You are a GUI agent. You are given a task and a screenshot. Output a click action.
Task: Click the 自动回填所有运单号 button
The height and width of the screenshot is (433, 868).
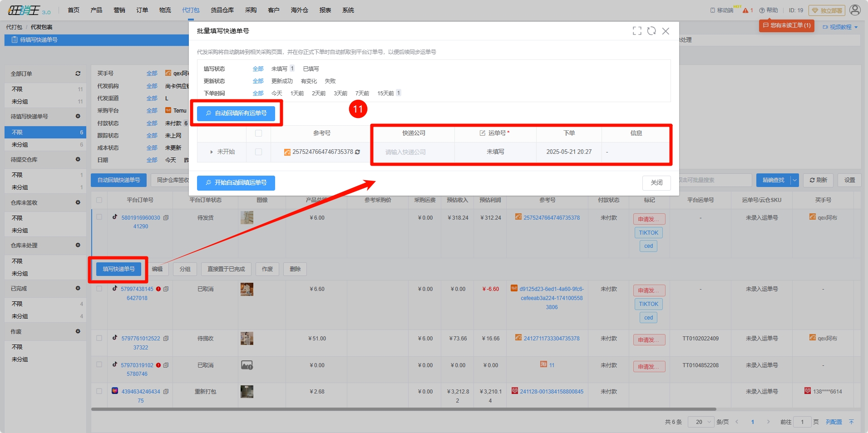(236, 113)
